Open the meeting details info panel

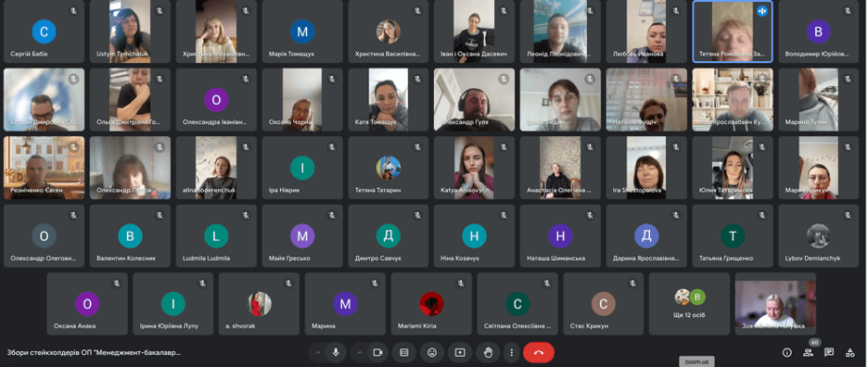[786, 352]
